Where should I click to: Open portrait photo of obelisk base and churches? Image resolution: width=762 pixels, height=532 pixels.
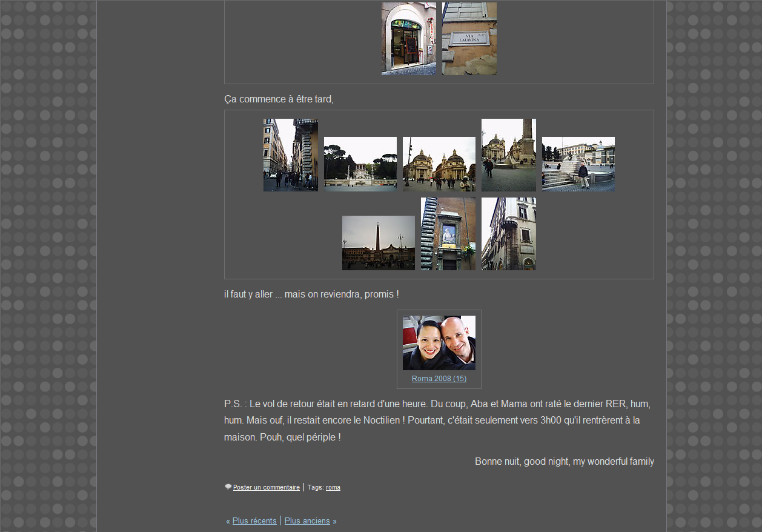[508, 155]
